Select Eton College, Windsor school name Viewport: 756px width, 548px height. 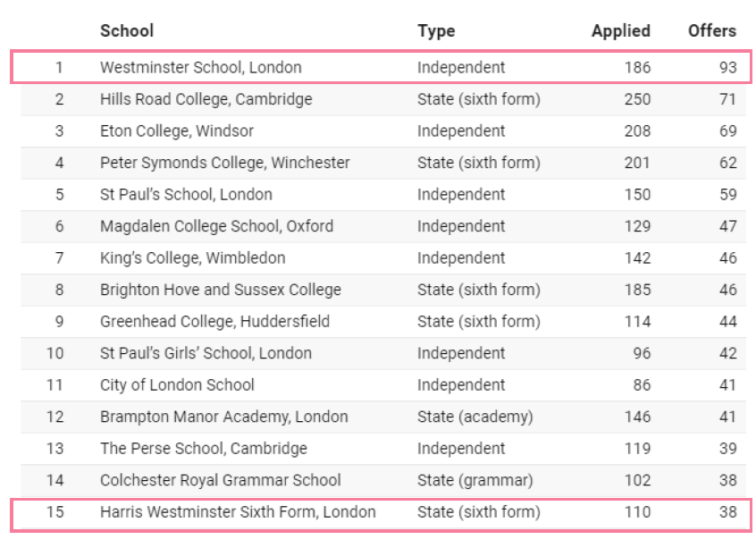[177, 131]
